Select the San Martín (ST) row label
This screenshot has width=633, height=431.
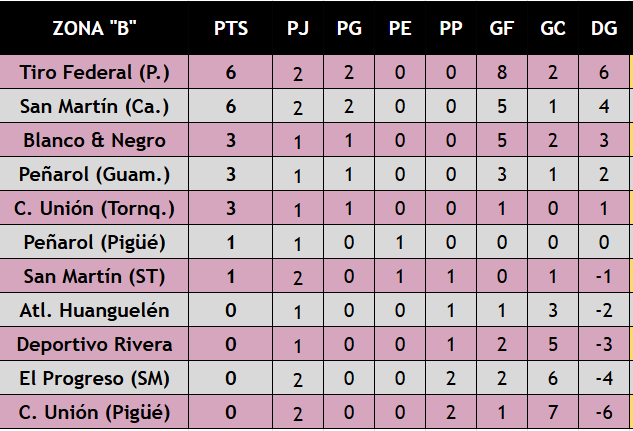pos(95,277)
